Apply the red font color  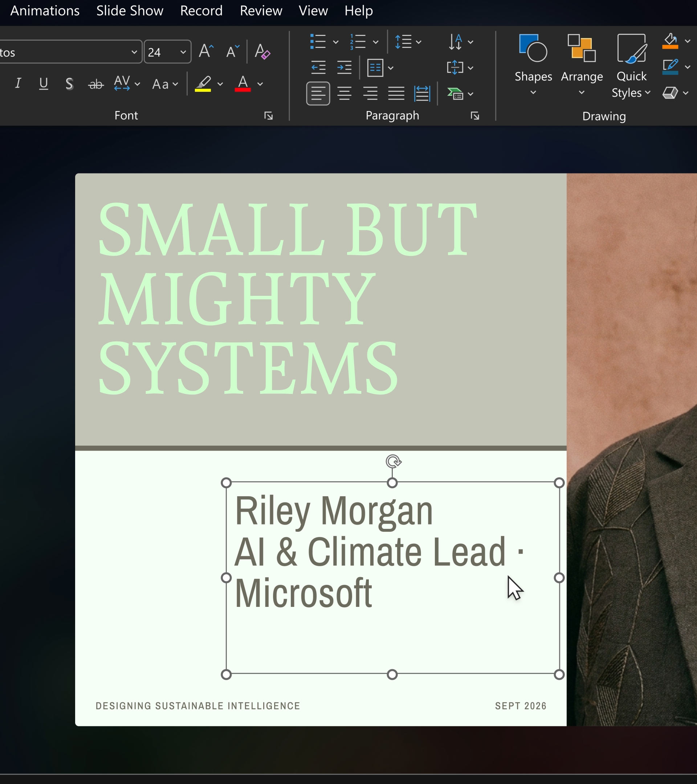coord(243,83)
